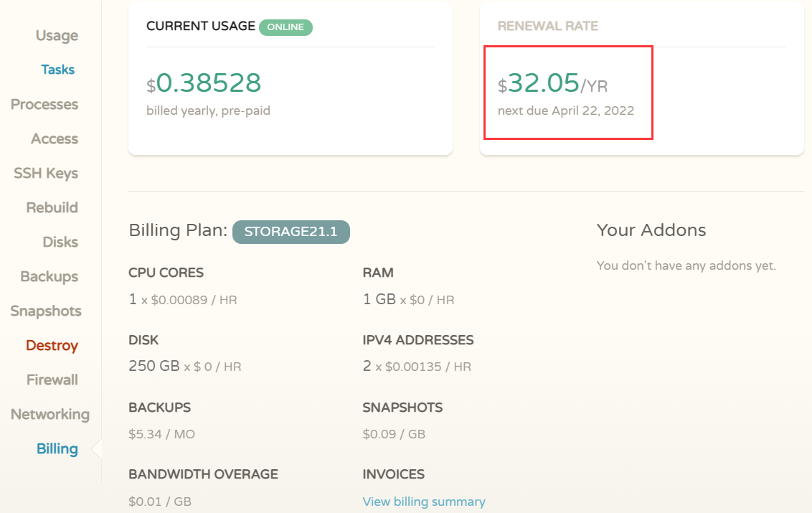Select Processes in the side navigation

click(44, 104)
